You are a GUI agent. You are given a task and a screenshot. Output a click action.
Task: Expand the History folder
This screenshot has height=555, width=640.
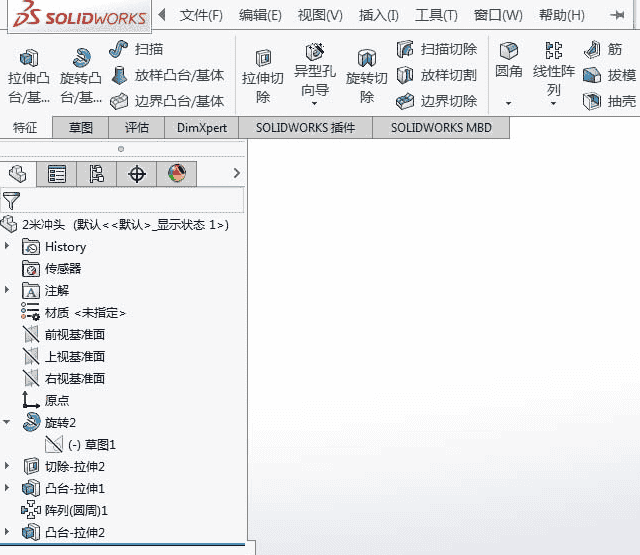click(7, 246)
